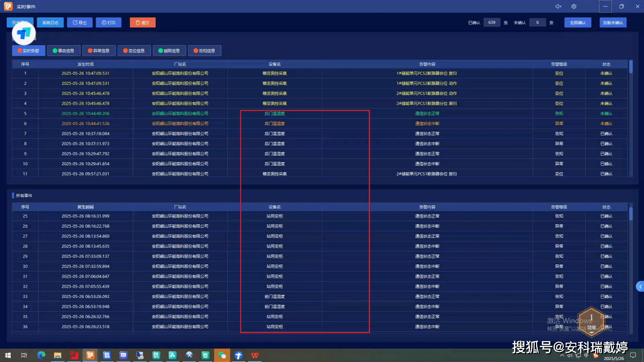Viewport: 644px width, 362px height.
Task: Open WPS Office from taskbar
Action: pos(254,355)
